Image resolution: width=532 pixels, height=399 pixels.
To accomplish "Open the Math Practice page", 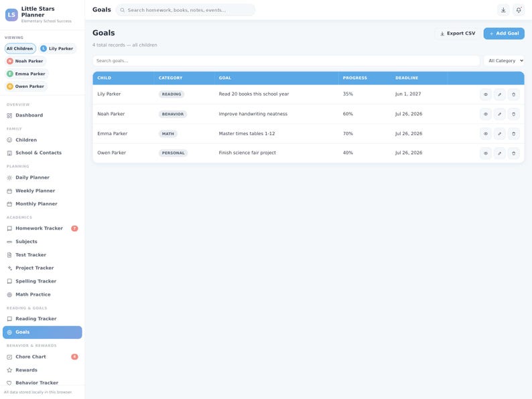I will click(x=42, y=295).
